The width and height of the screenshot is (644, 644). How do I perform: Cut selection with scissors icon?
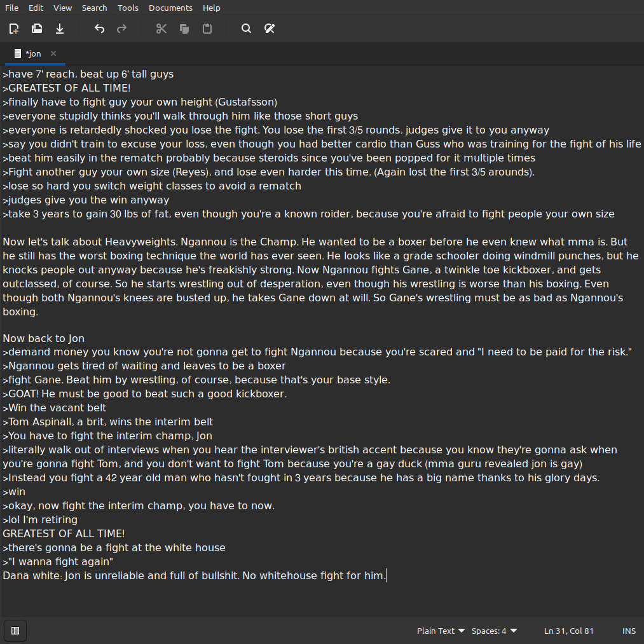click(161, 29)
